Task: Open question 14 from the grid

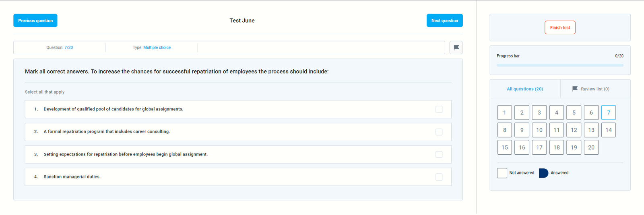Action: 608,130
